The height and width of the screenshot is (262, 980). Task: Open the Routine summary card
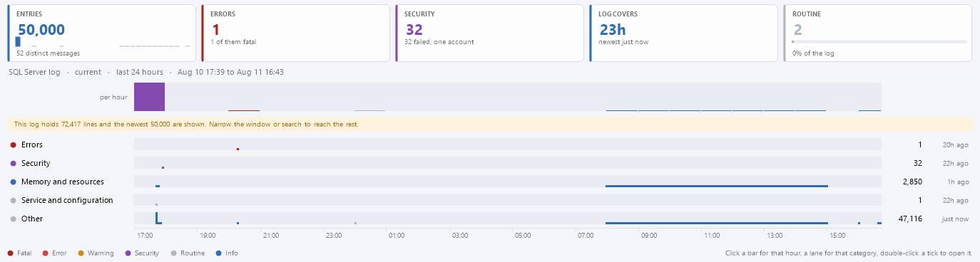[877, 33]
